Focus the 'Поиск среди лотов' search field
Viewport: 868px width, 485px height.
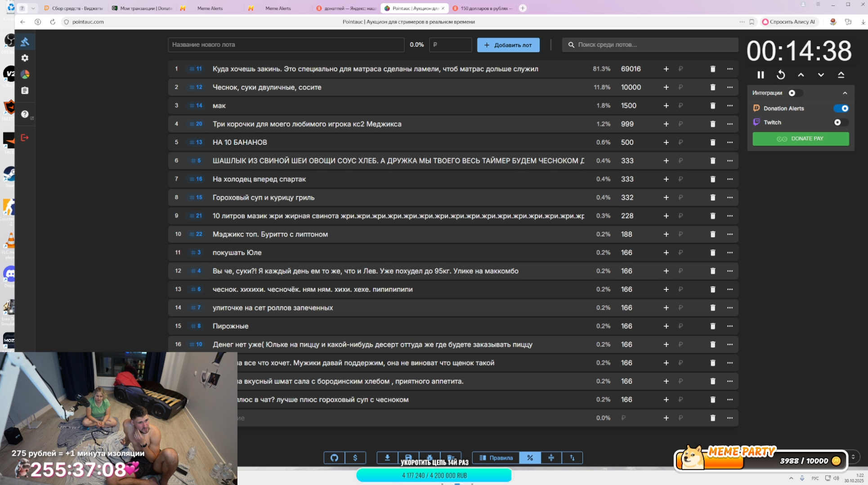(x=650, y=45)
